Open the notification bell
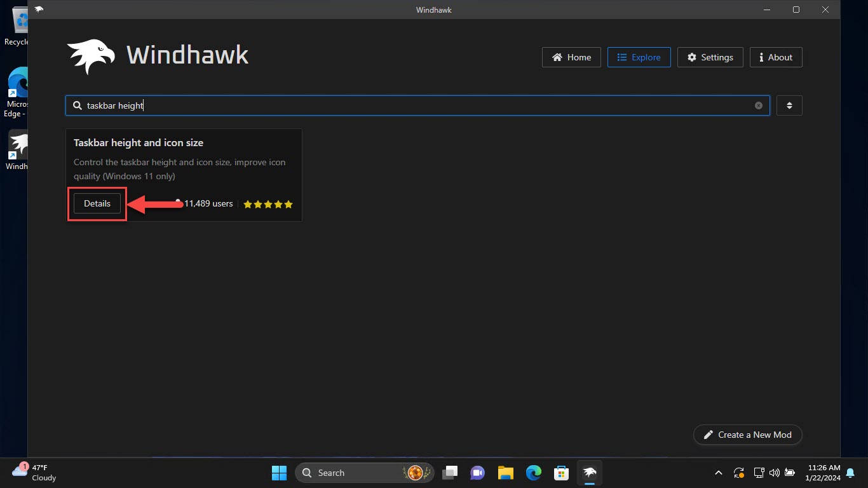Image resolution: width=868 pixels, height=488 pixels. (851, 473)
